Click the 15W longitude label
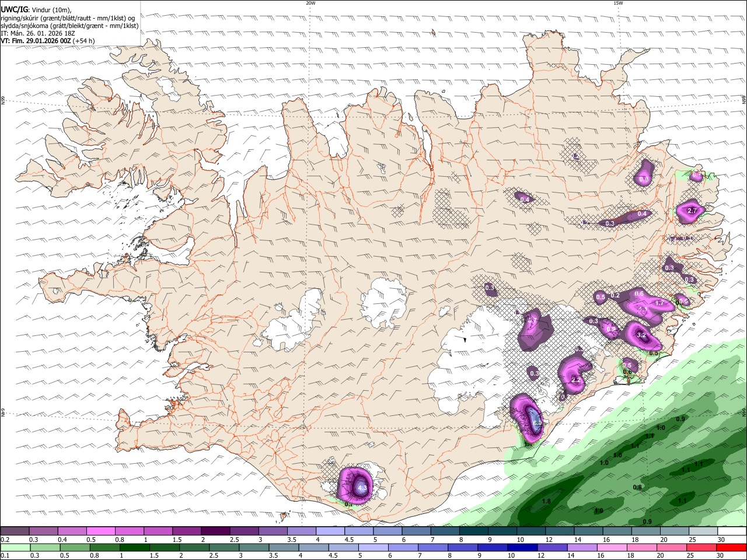Screen dimensions: 747x560 point(618,3)
